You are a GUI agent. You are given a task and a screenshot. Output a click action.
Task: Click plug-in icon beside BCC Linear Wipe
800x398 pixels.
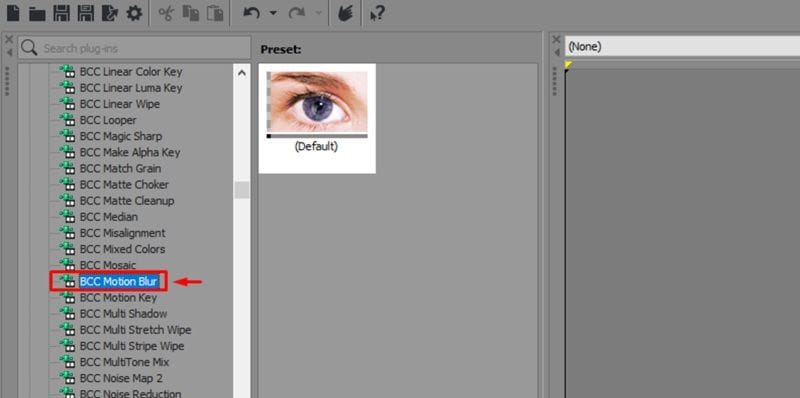tap(67, 104)
